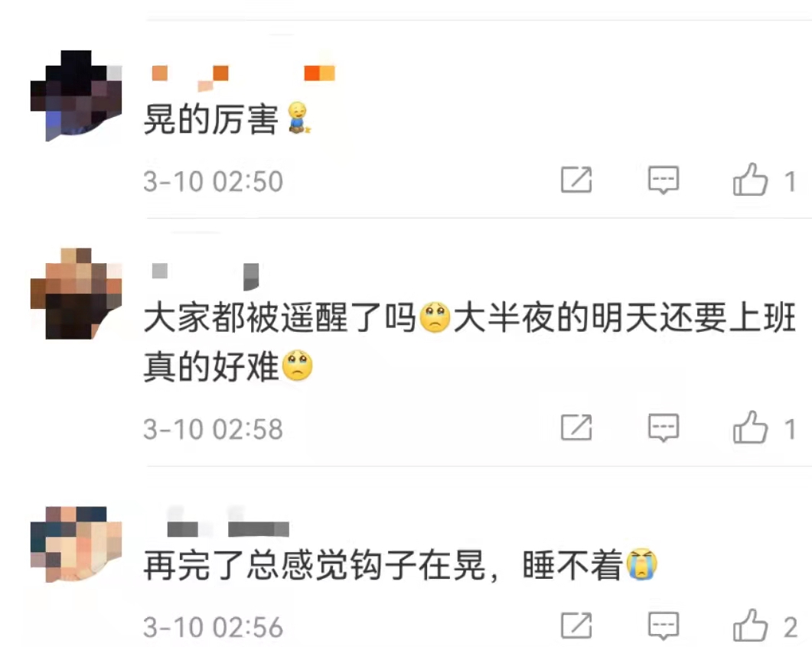
Task: Open the second commenter's gray blurred username
Action: coord(206,276)
